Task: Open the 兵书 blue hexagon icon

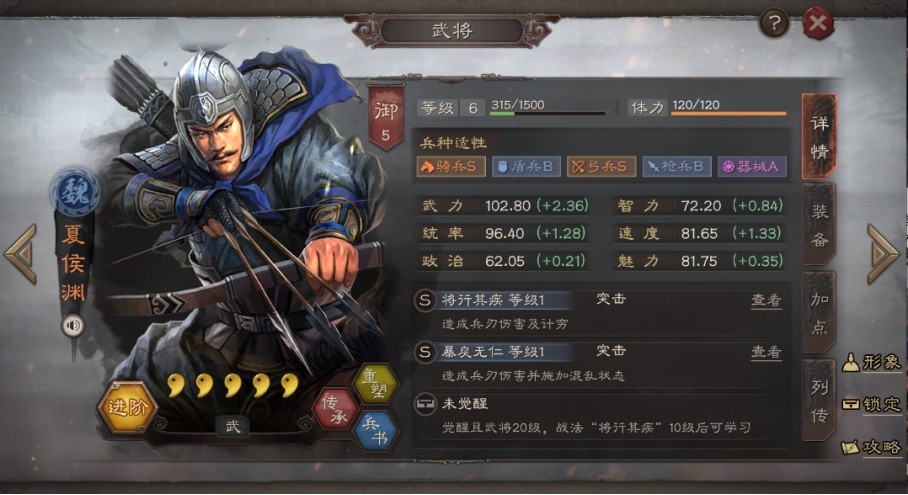Action: tap(376, 431)
